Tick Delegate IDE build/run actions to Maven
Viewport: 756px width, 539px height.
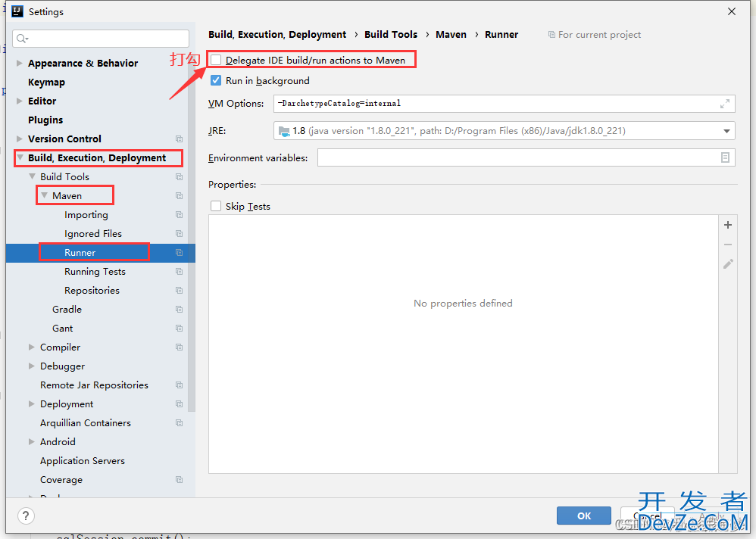point(216,61)
